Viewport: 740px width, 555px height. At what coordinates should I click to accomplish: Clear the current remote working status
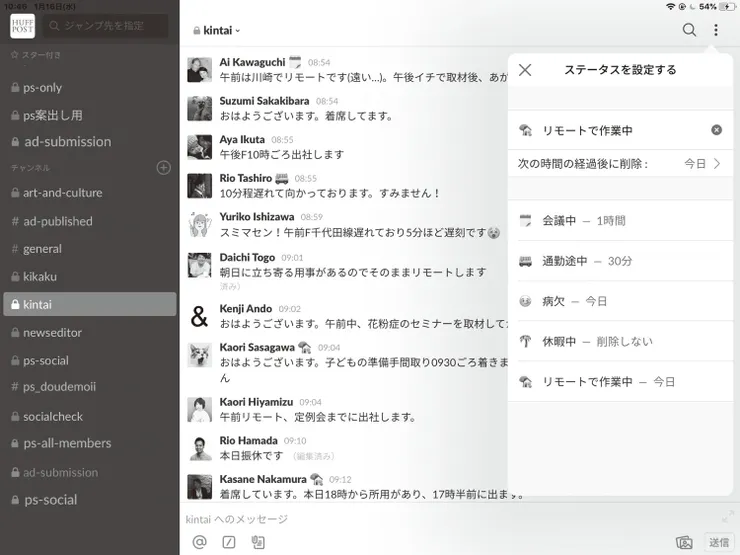[716, 130]
